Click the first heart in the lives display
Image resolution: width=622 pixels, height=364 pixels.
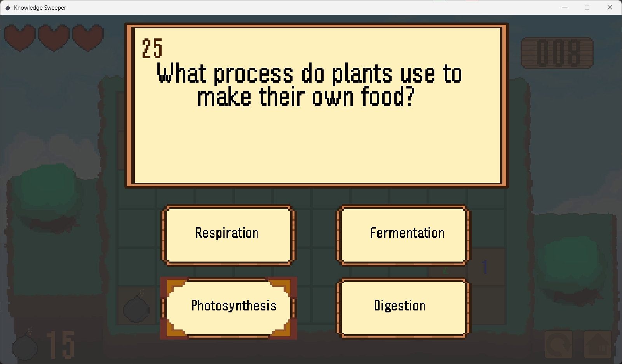[x=20, y=37]
